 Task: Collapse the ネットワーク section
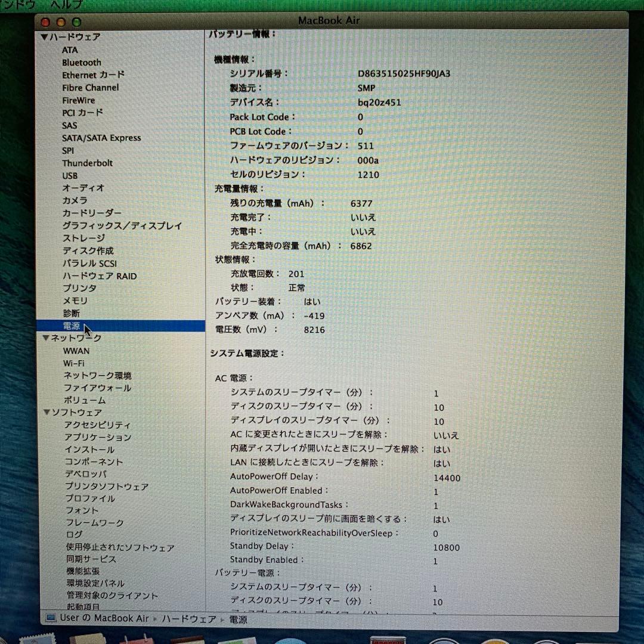46,338
